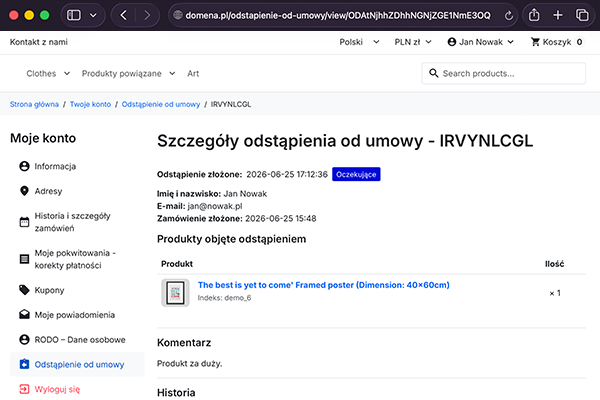
Task: Open a new tab with plus icon
Action: (558, 15)
